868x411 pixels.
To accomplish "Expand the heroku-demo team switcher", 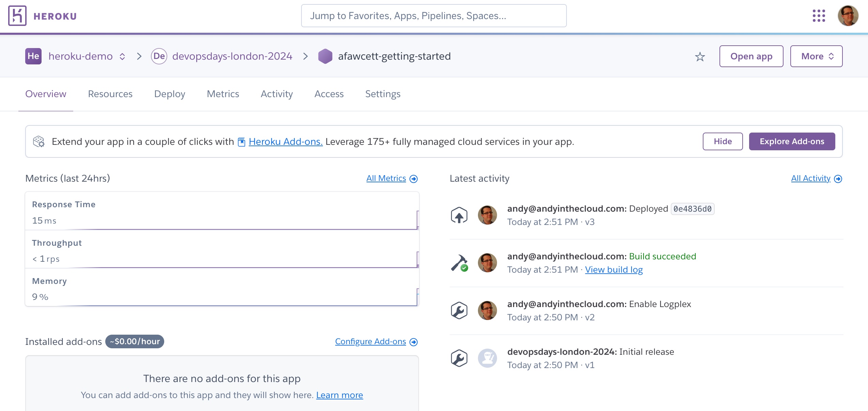I will click(122, 57).
